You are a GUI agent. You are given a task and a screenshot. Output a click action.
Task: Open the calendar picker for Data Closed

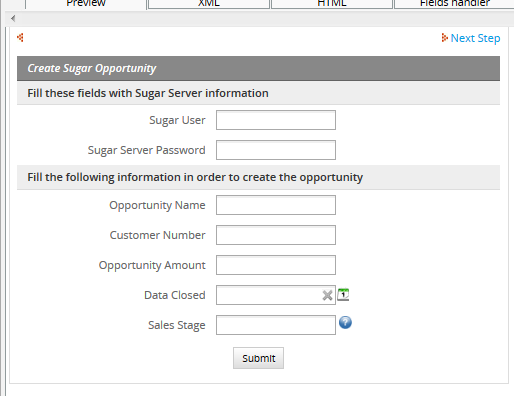pyautogui.click(x=343, y=295)
